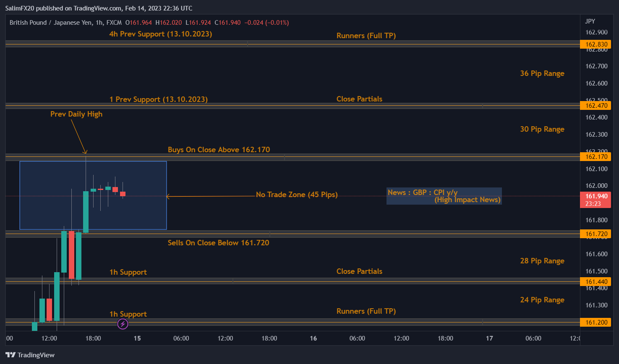The width and height of the screenshot is (619, 364).
Task: Click the date 16 on the time axis
Action: (x=313, y=338)
